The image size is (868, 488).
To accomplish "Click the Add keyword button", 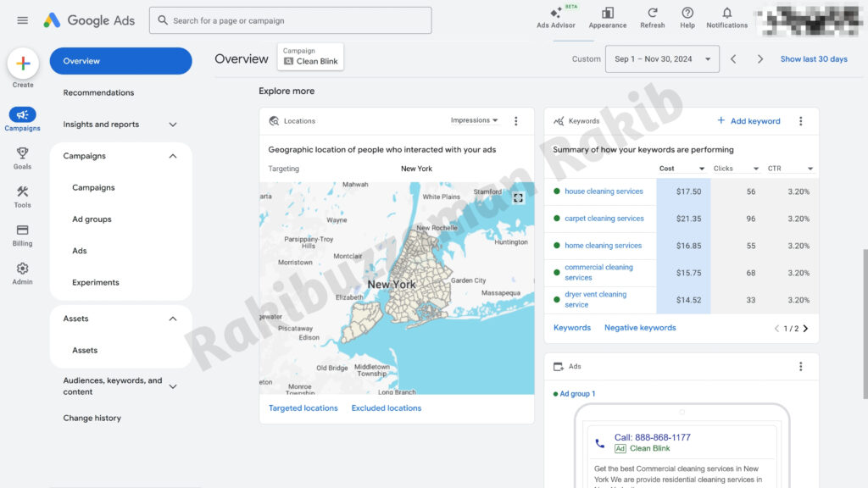I will (x=748, y=121).
